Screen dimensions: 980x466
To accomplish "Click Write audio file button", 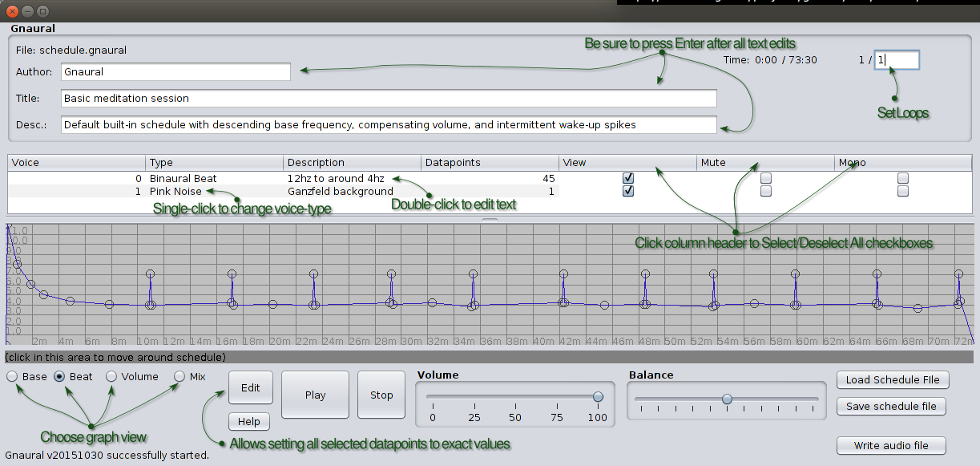I will pos(891,446).
